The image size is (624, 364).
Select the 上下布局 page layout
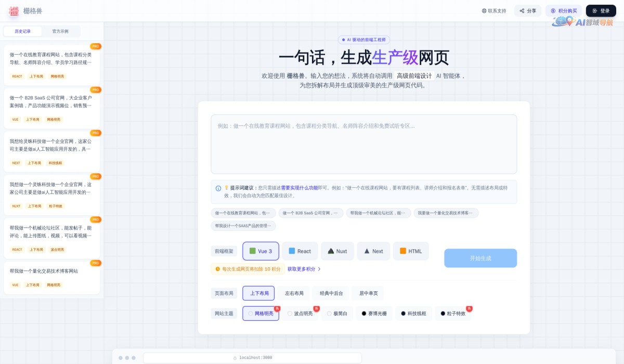[x=258, y=293]
